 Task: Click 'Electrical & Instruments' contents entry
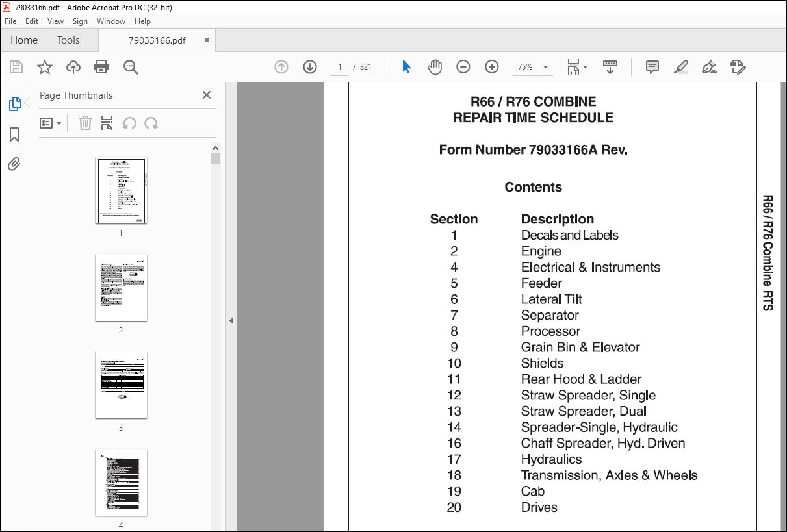tap(590, 267)
